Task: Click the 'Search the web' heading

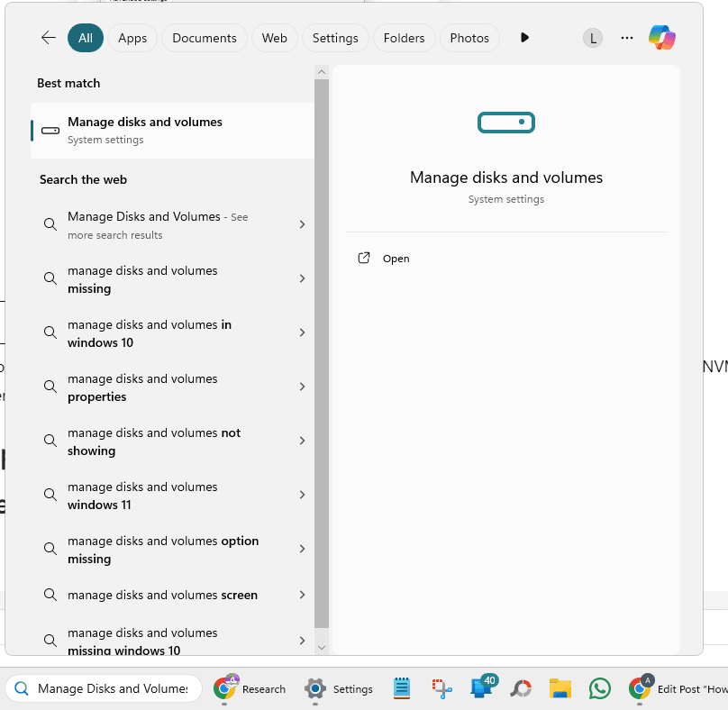Action: point(83,179)
